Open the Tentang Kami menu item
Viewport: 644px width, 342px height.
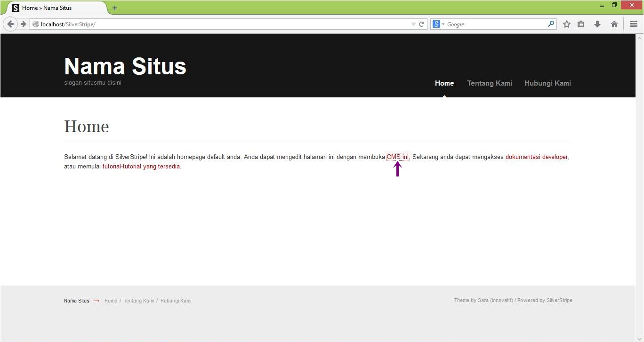(489, 83)
